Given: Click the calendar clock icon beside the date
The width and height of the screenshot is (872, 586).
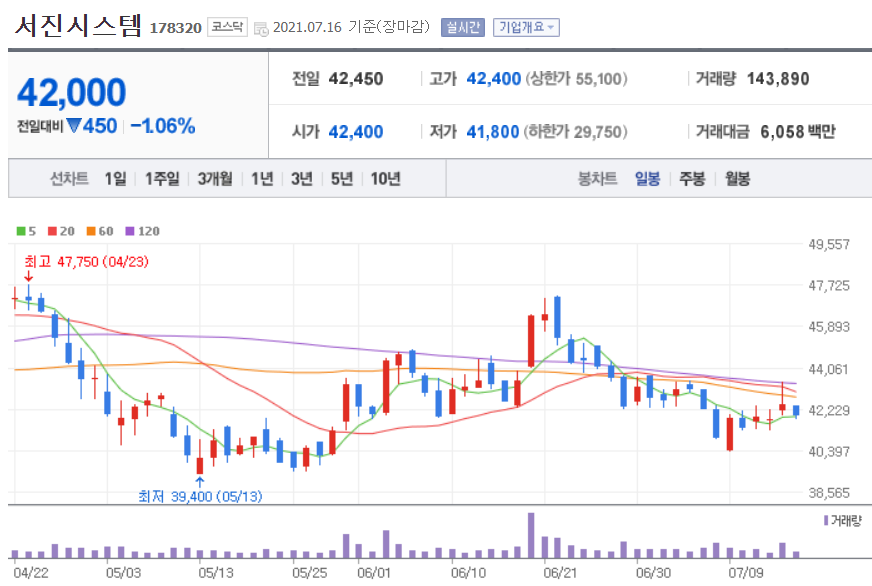Looking at the screenshot, I should click(x=261, y=29).
